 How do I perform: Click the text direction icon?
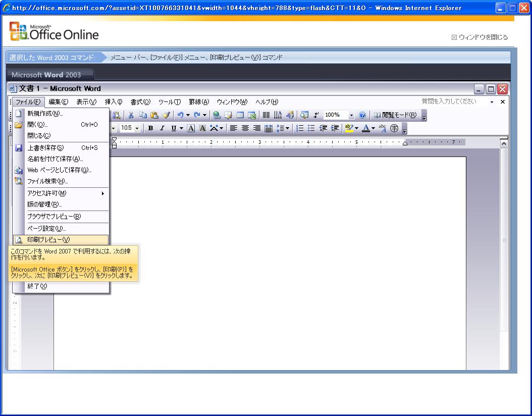(278, 115)
